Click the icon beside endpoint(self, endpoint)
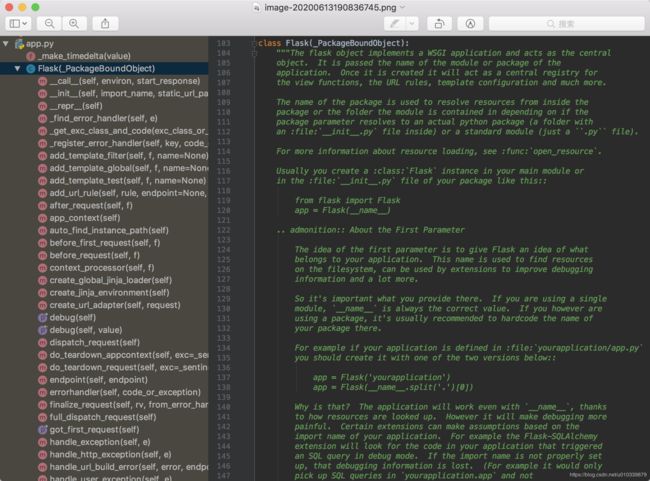This screenshot has height=481, width=650. pyautogui.click(x=42, y=380)
